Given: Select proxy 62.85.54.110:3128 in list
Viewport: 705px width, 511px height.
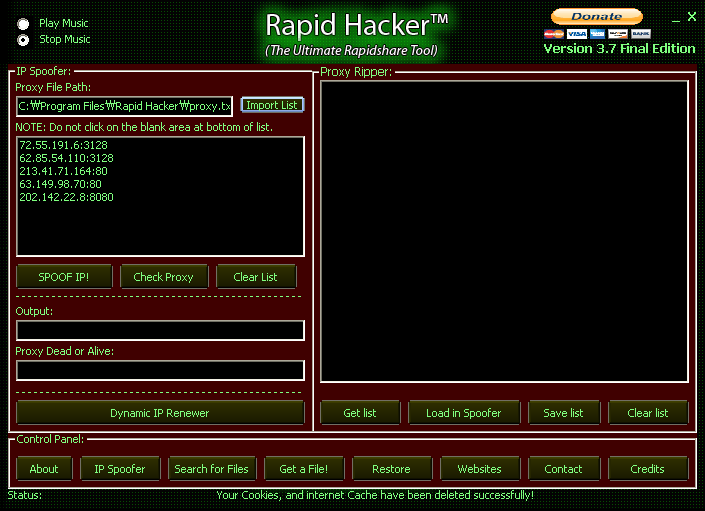Looking at the screenshot, I should (x=66, y=158).
